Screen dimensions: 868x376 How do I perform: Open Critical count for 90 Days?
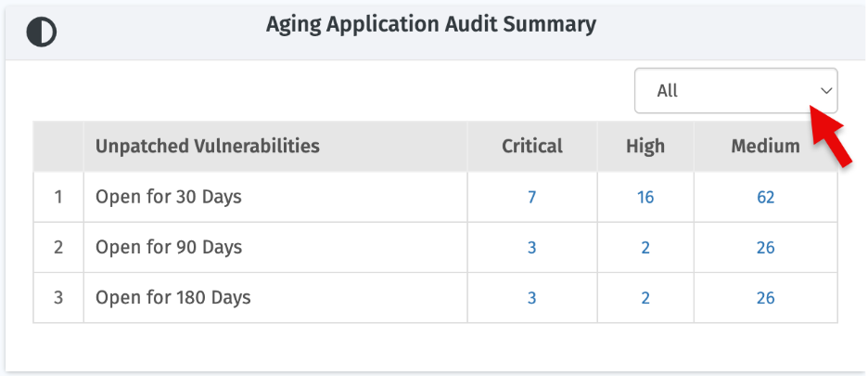coord(532,247)
